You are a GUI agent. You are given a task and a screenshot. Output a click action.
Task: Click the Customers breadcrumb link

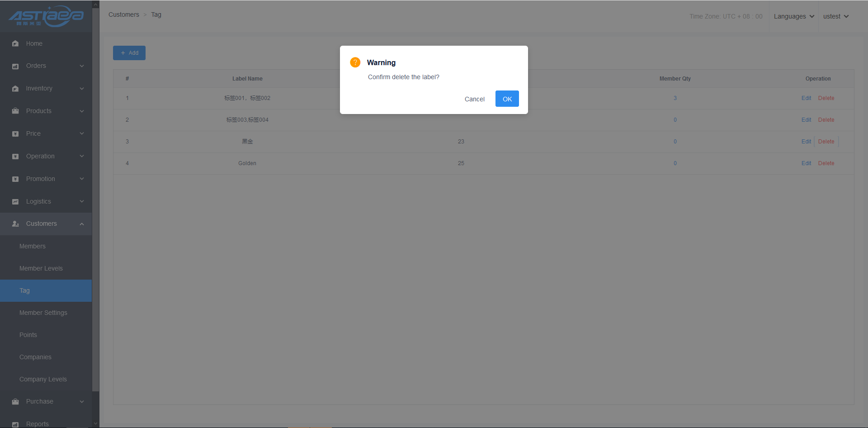[x=124, y=14]
